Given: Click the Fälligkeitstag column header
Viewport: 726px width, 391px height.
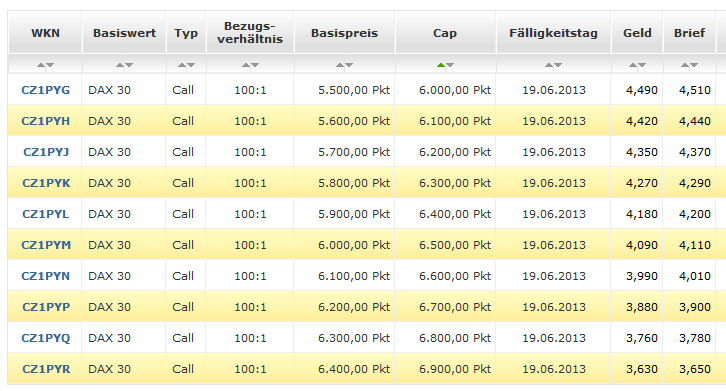Looking at the screenshot, I should coord(553,33).
